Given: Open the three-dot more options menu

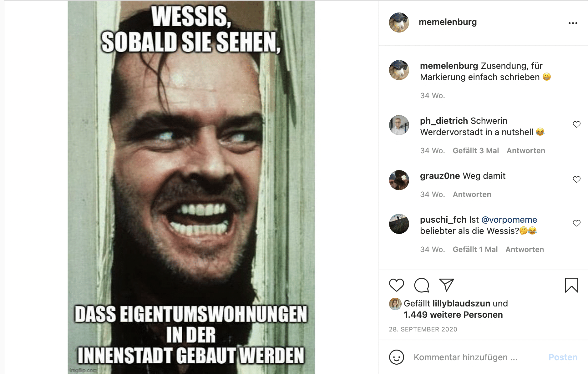Looking at the screenshot, I should pos(573,23).
